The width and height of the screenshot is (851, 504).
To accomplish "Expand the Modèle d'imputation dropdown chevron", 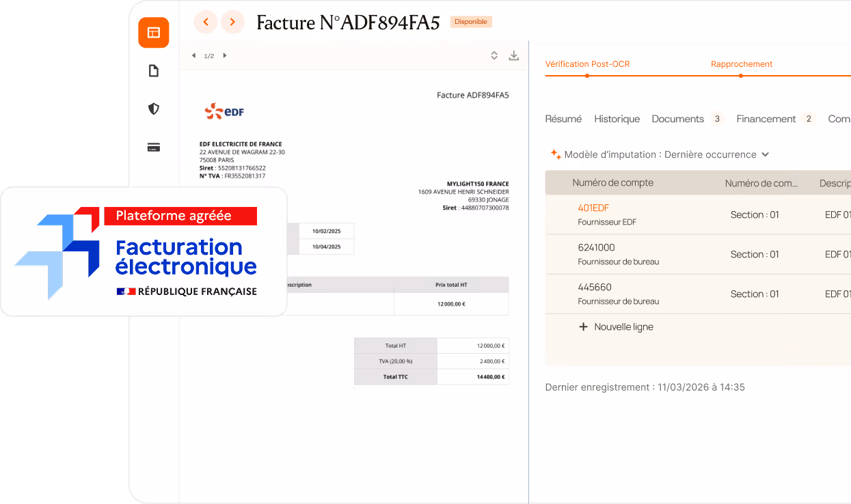I will [x=765, y=154].
